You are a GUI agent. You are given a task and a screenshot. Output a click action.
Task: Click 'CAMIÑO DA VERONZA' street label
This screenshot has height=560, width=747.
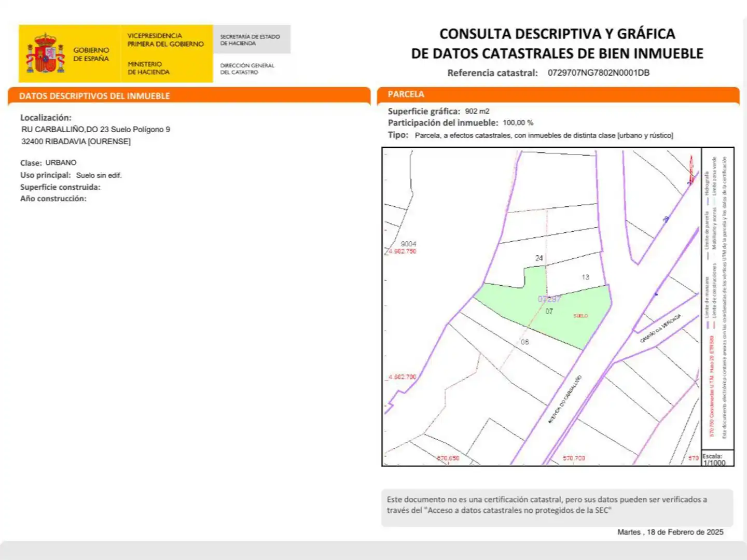[x=660, y=328]
